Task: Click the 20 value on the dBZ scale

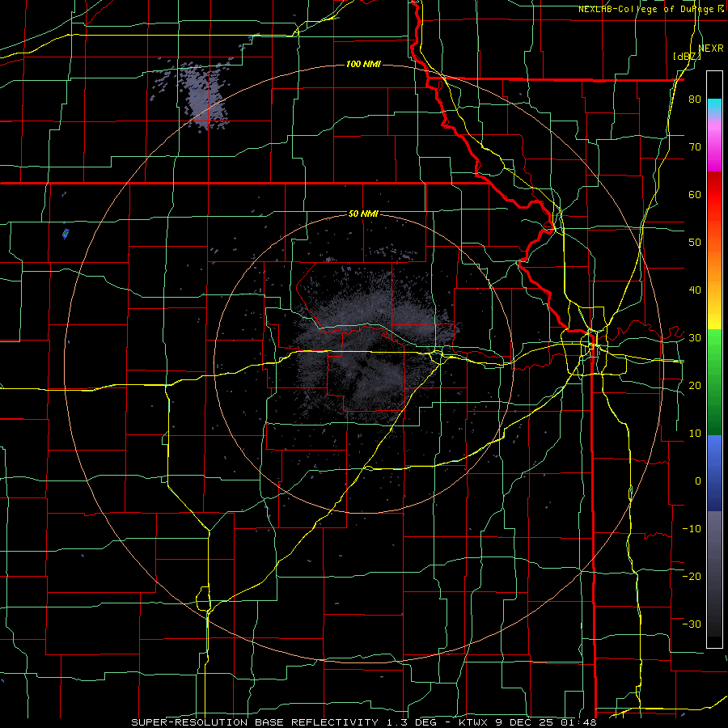Action: (695, 386)
